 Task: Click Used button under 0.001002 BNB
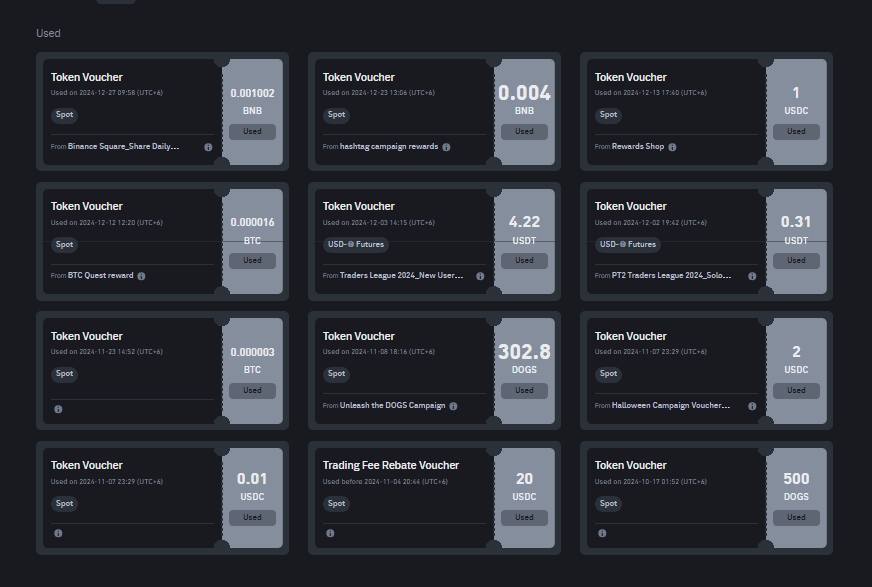(252, 132)
